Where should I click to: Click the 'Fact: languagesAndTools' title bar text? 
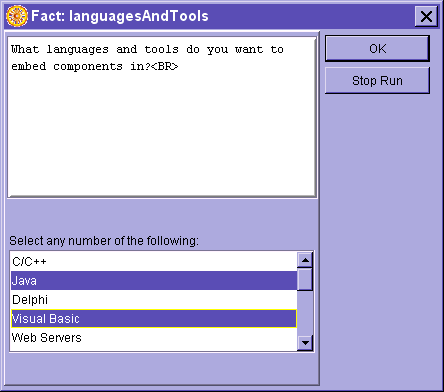[120, 16]
